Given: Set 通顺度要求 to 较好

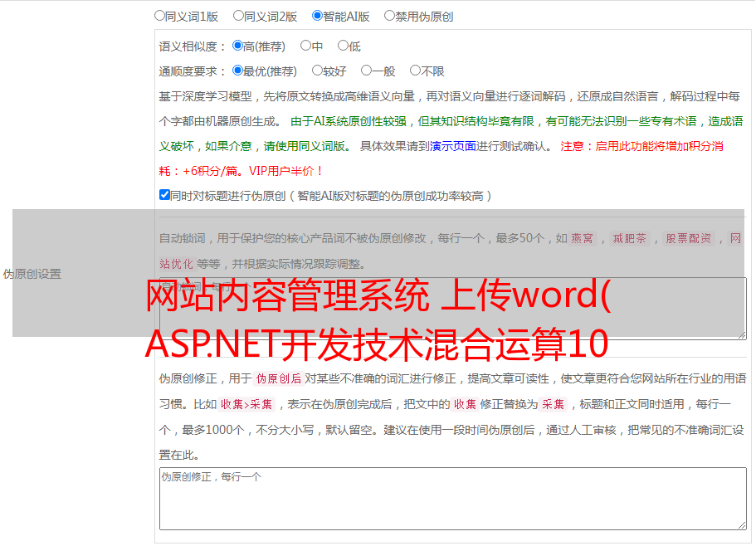Looking at the screenshot, I should click(x=317, y=71).
